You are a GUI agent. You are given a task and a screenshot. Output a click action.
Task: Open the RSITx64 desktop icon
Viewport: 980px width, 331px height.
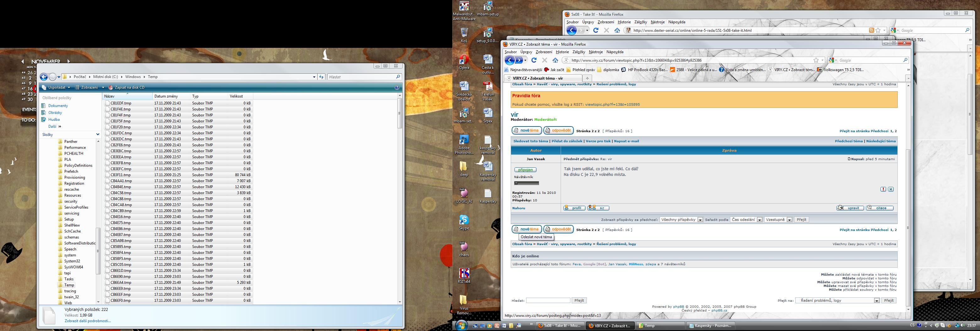464,274
